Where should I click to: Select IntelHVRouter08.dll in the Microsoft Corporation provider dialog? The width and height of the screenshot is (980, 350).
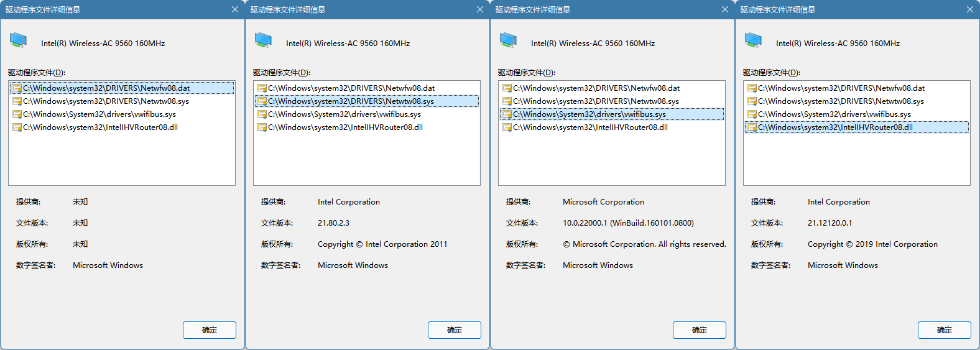point(589,127)
